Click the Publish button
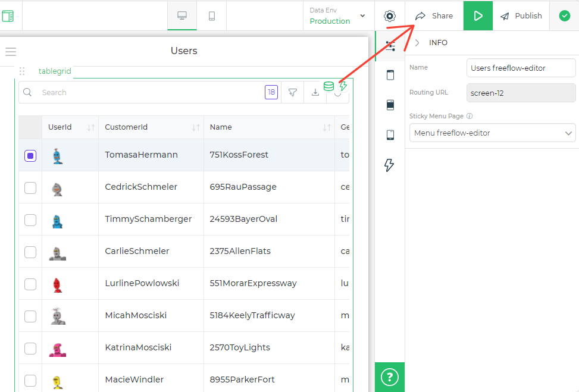579x392 pixels. [521, 16]
